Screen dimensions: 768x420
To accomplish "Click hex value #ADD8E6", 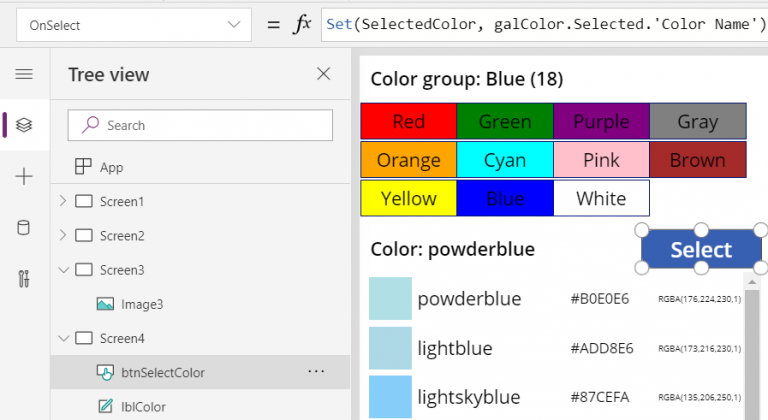I will [x=602, y=348].
